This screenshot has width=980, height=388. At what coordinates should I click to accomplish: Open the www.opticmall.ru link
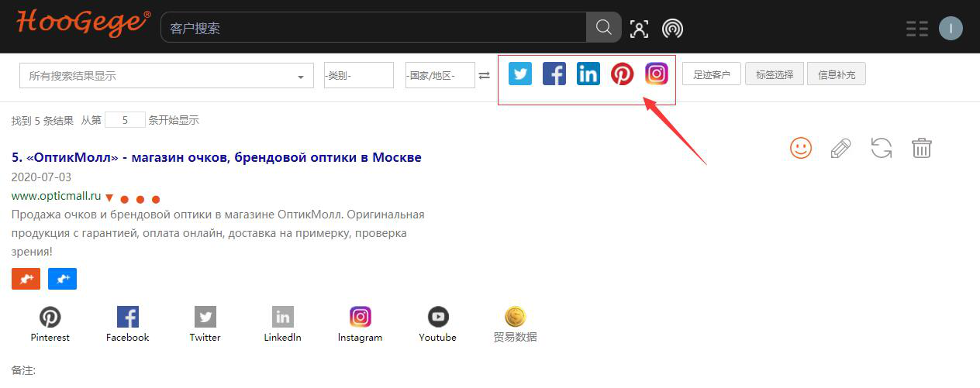[x=57, y=197]
